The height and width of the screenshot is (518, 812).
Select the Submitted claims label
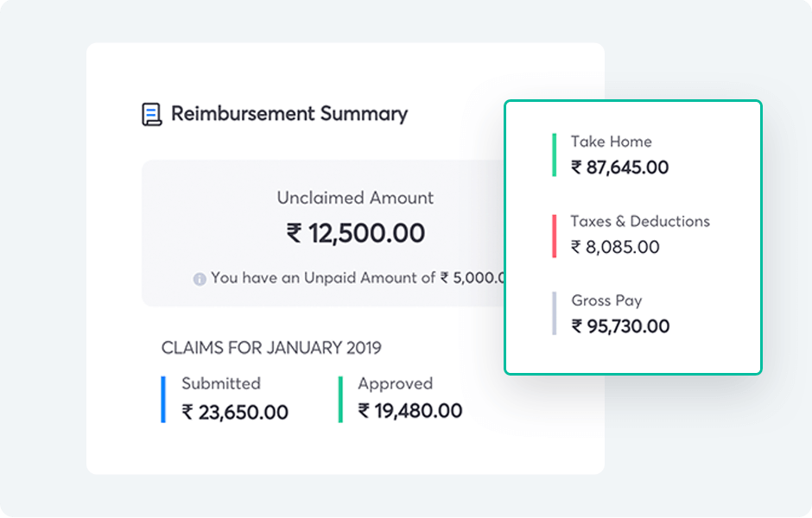click(220, 383)
